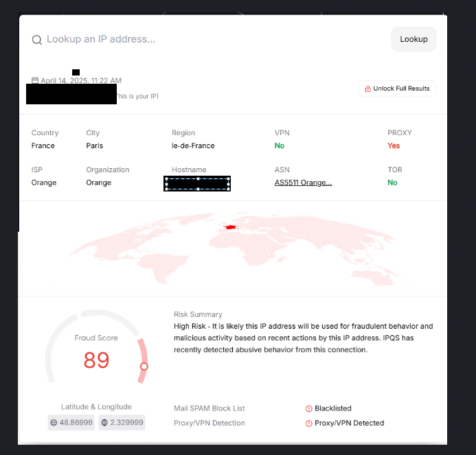Click the Lookup button
Image resolution: width=476 pixels, height=455 pixels.
tap(413, 39)
